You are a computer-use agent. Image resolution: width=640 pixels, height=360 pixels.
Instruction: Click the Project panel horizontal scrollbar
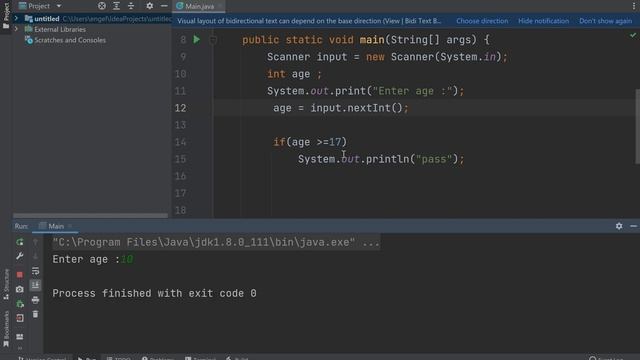coord(90,215)
